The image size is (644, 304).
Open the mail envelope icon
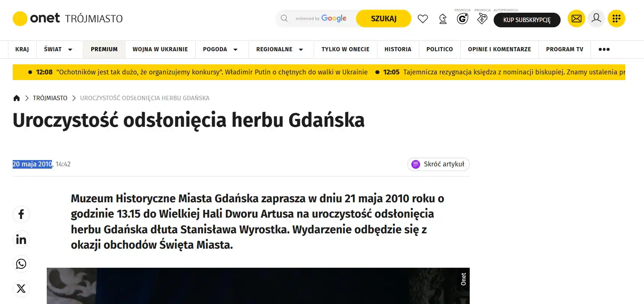pyautogui.click(x=576, y=18)
